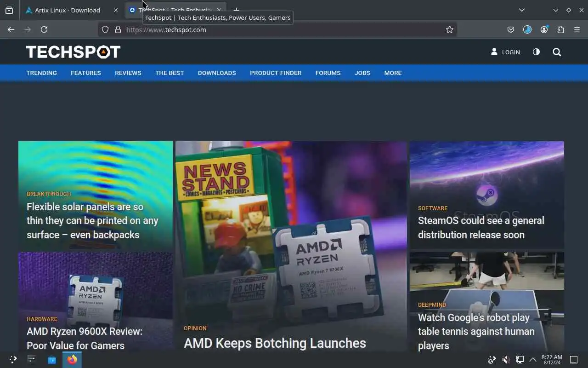Read the AMD Ryzen 9600X Review
This screenshot has width=588, height=368.
pyautogui.click(x=85, y=339)
